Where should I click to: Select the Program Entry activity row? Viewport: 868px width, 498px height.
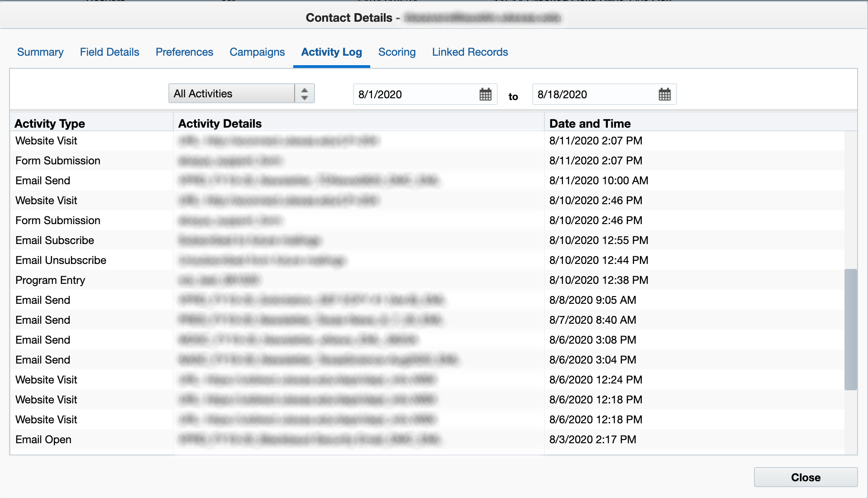point(181,280)
